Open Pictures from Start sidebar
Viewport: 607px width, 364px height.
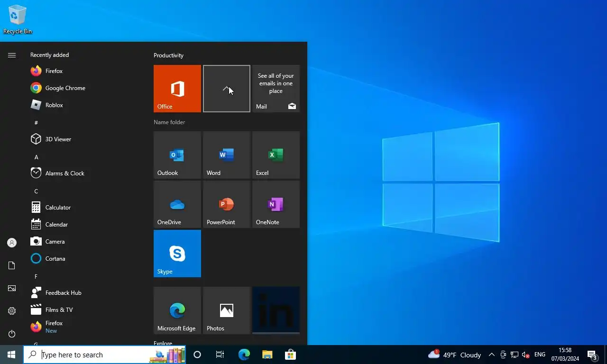coord(12,288)
